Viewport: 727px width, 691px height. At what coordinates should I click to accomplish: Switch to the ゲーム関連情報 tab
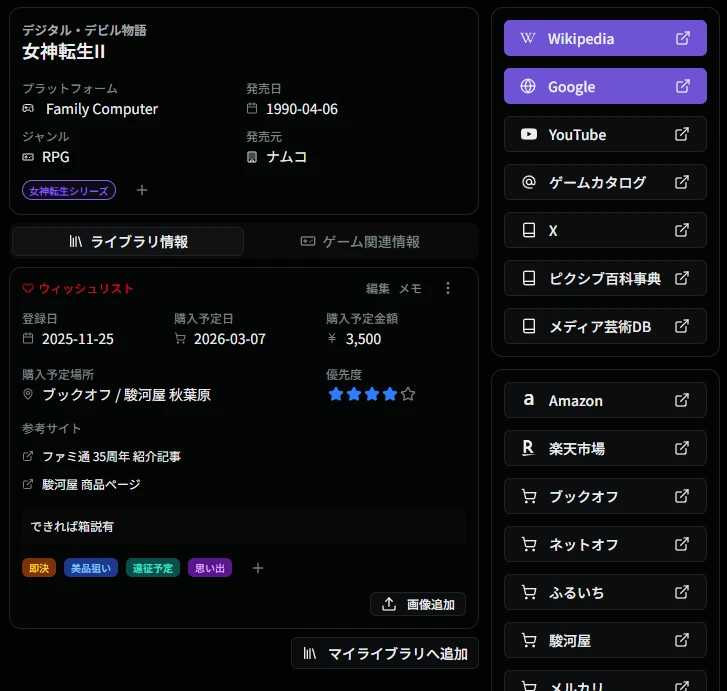click(x=360, y=241)
